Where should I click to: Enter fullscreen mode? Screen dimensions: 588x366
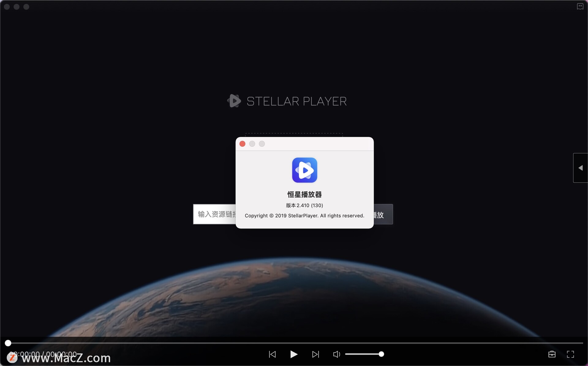(570, 354)
